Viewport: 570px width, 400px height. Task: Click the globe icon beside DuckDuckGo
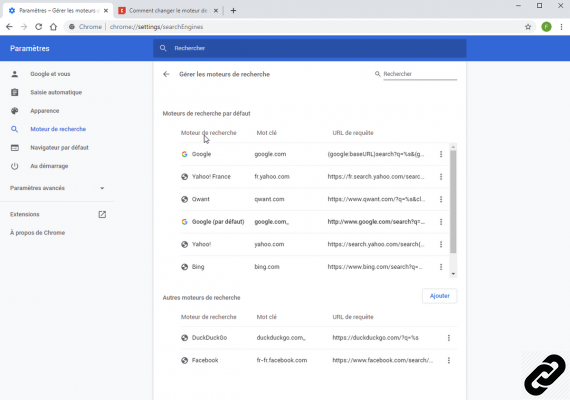184,338
